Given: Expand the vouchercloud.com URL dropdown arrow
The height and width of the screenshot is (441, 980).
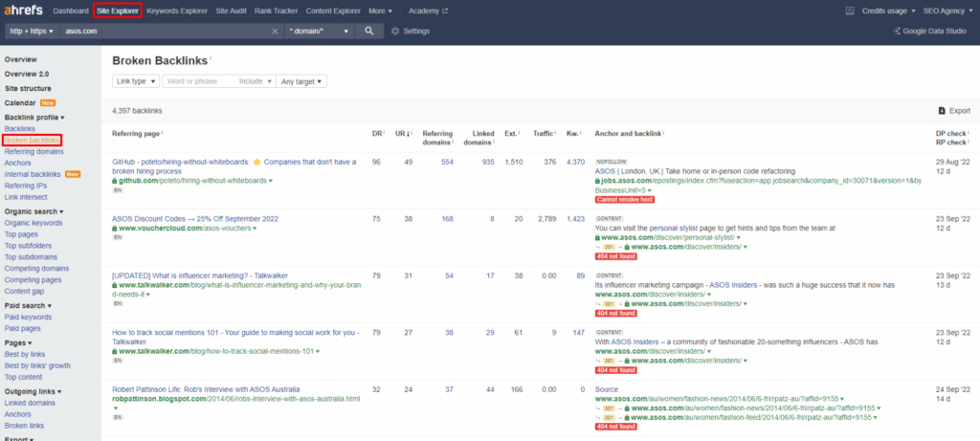Looking at the screenshot, I should (x=255, y=229).
